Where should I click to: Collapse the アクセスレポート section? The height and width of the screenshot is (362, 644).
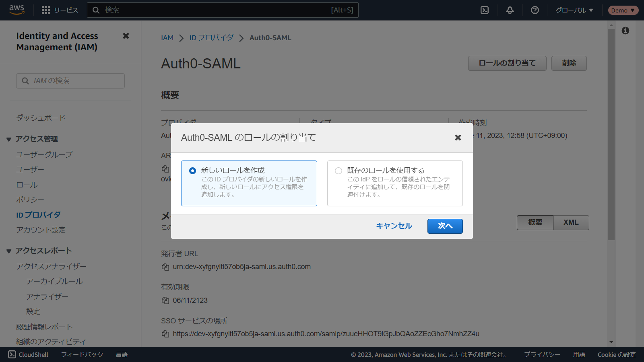(9, 251)
